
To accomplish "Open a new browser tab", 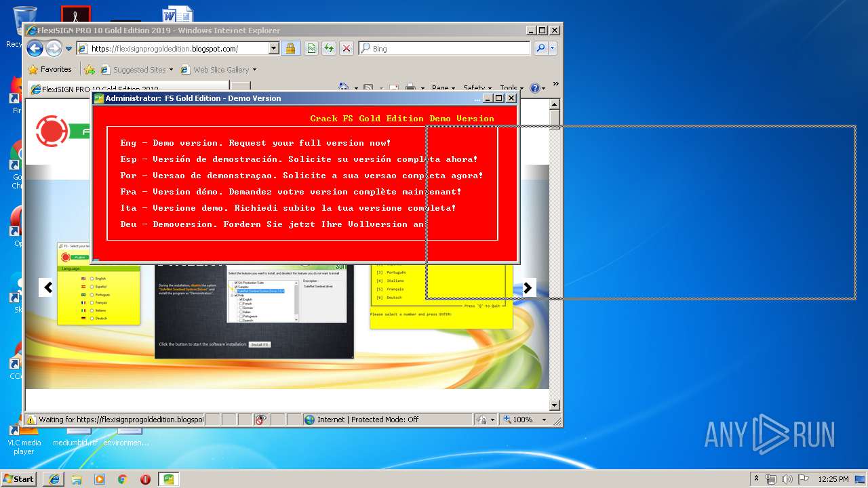I will click(241, 87).
